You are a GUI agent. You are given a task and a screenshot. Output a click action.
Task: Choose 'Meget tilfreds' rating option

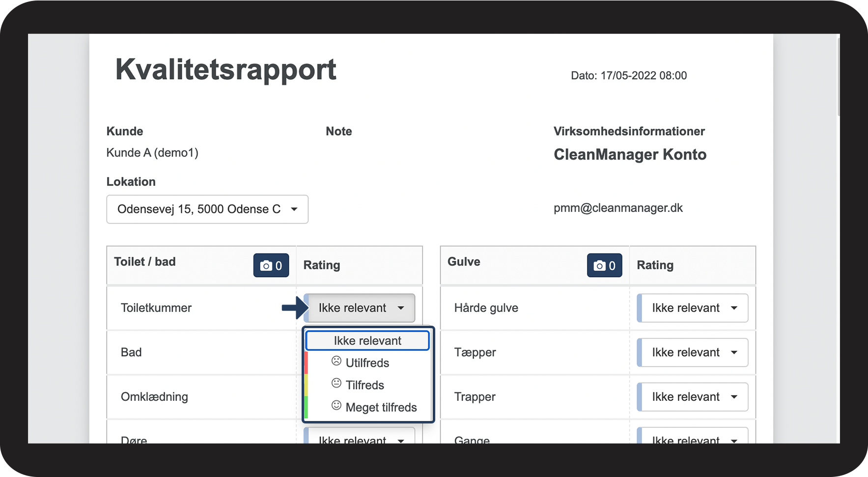[367, 407]
